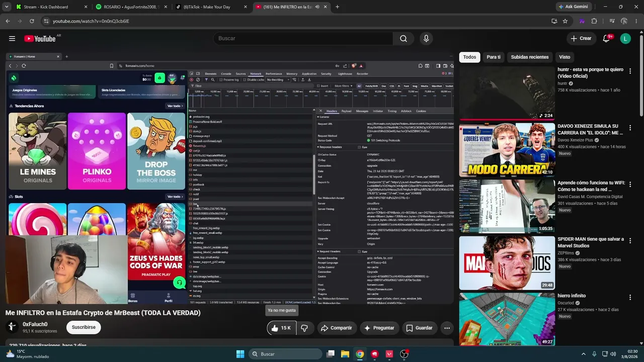
Task: Open the account avatar menu
Action: (625, 39)
